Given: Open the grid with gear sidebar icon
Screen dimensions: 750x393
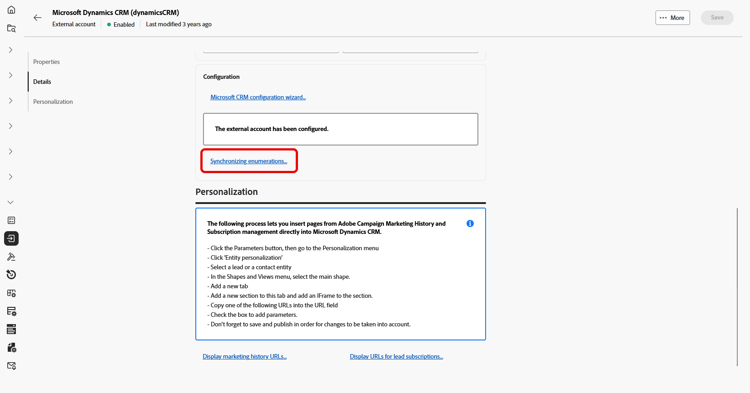Looking at the screenshot, I should click(x=11, y=293).
